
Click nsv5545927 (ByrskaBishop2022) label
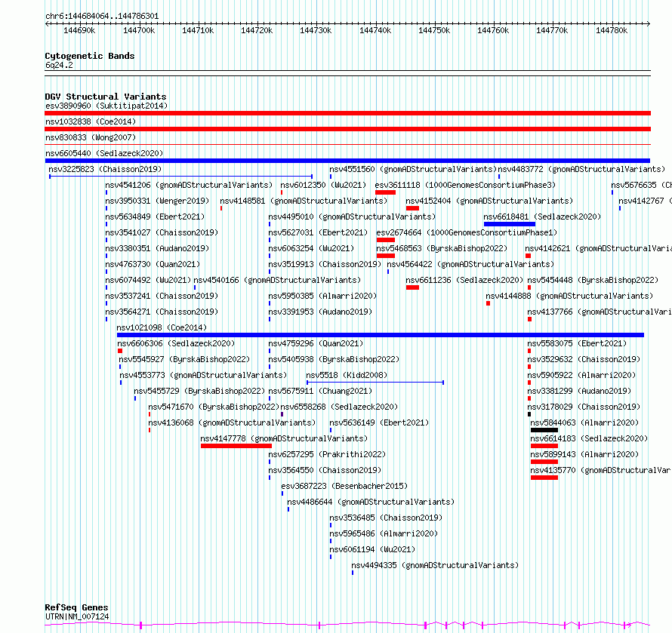184,359
